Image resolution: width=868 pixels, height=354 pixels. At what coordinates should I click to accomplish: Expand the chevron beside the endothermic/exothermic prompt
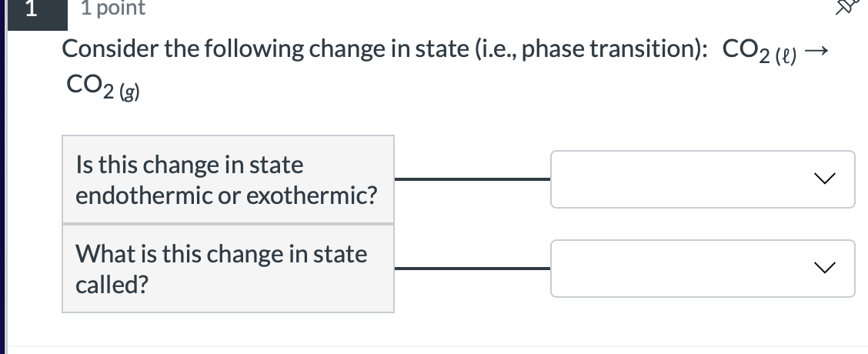tap(825, 179)
